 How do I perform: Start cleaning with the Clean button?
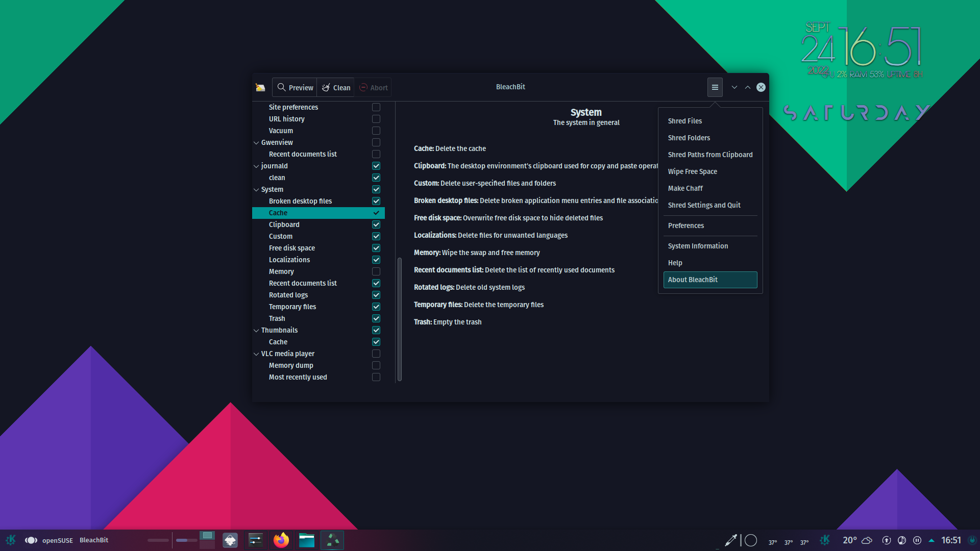336,87
